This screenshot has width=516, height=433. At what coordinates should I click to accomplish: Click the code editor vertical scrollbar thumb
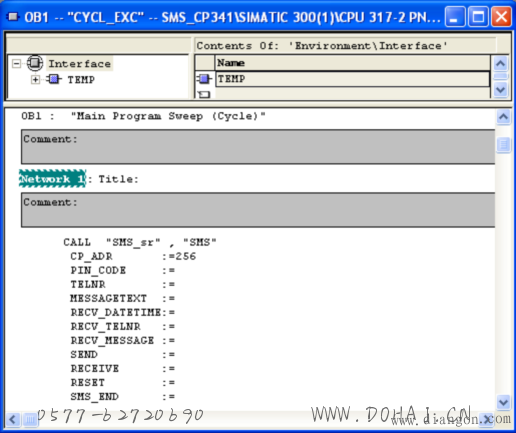coord(503,145)
